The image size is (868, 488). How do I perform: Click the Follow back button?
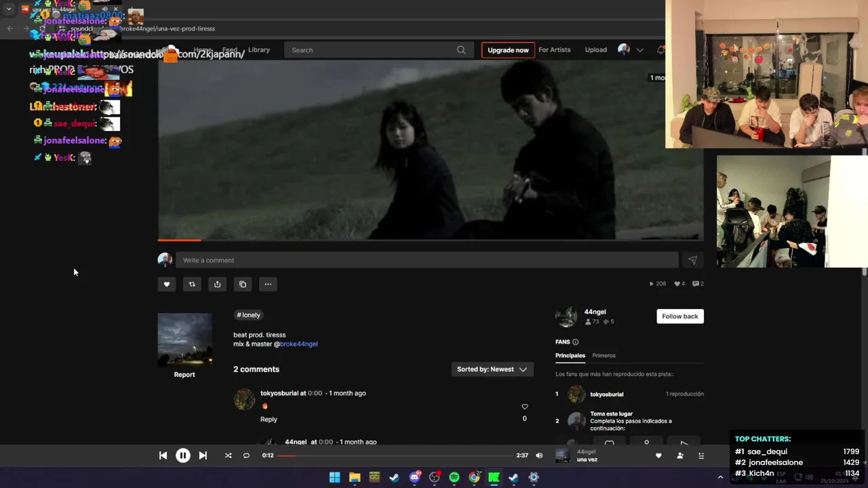(680, 317)
